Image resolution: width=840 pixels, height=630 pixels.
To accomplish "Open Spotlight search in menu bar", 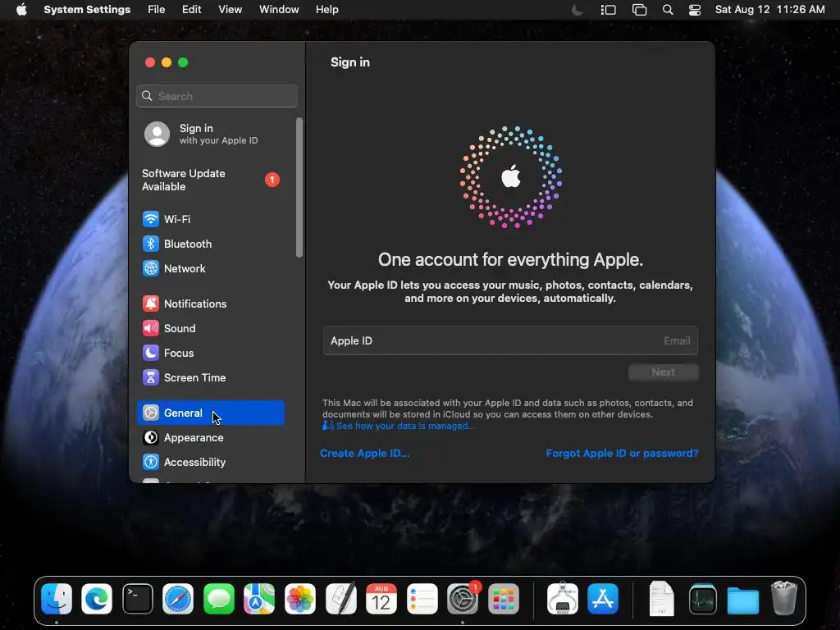I will tap(668, 10).
